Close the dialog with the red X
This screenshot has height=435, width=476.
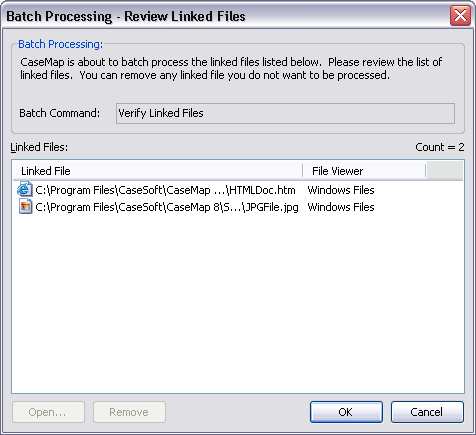460,15
